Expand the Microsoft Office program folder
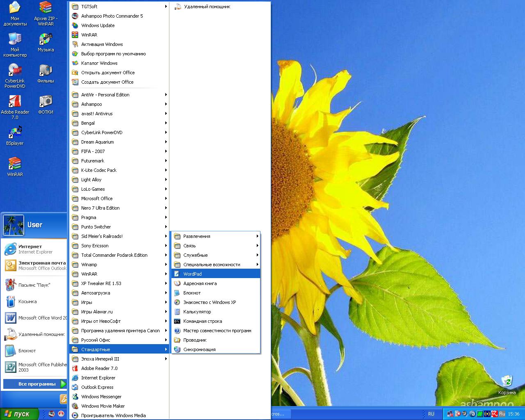The image size is (525, 420). pyautogui.click(x=119, y=199)
